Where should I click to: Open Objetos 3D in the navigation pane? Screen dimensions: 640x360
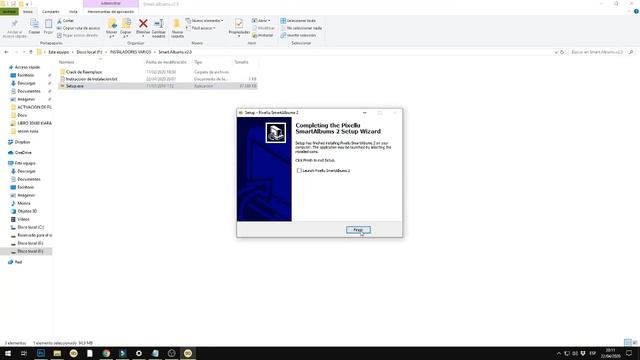coord(27,211)
